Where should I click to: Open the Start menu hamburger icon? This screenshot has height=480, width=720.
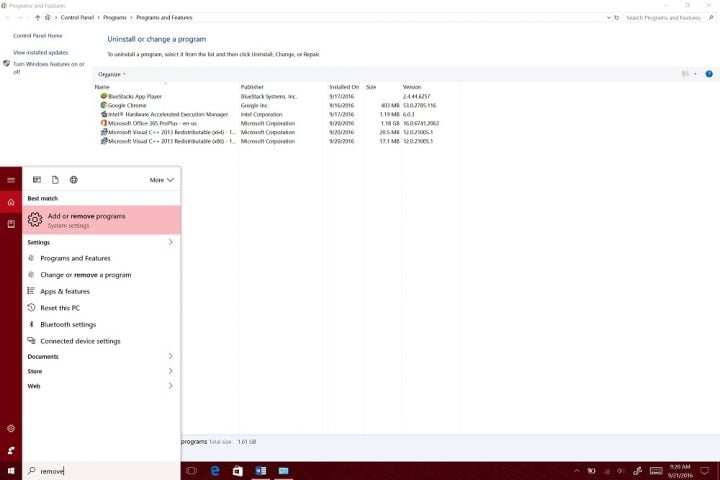click(11, 180)
